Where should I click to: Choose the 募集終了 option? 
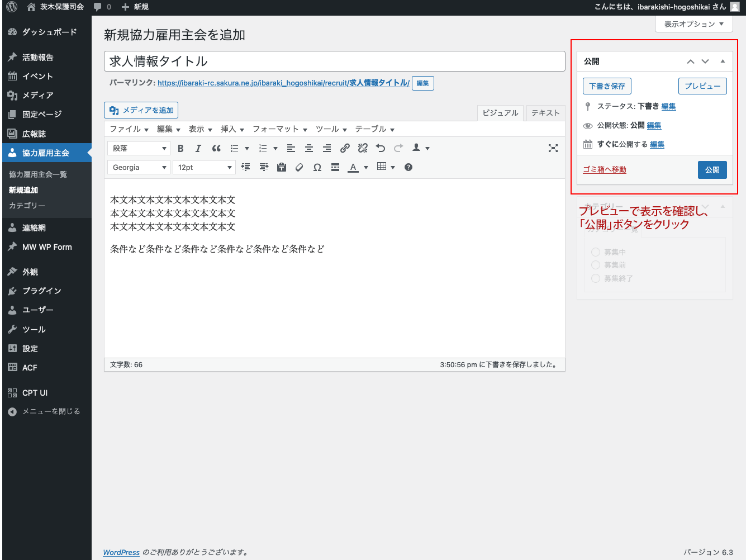[x=595, y=278]
